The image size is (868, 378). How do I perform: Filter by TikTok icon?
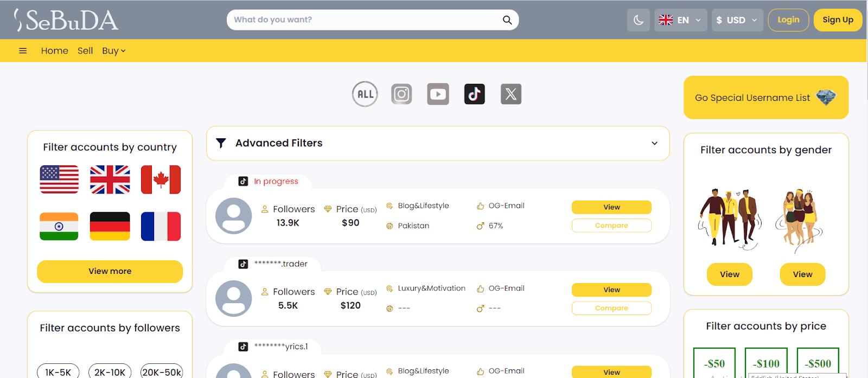click(475, 94)
